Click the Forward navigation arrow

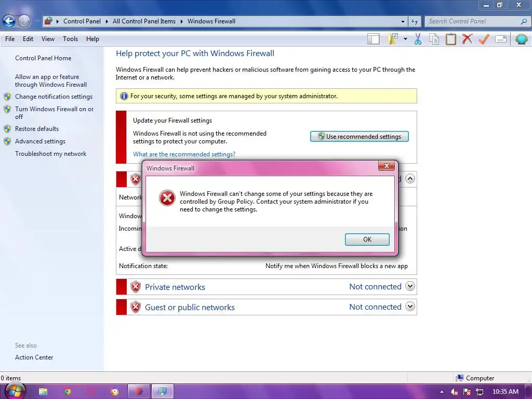24,21
